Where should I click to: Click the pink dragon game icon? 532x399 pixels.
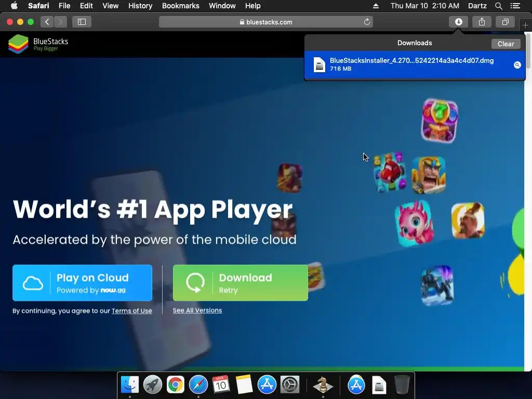(414, 223)
